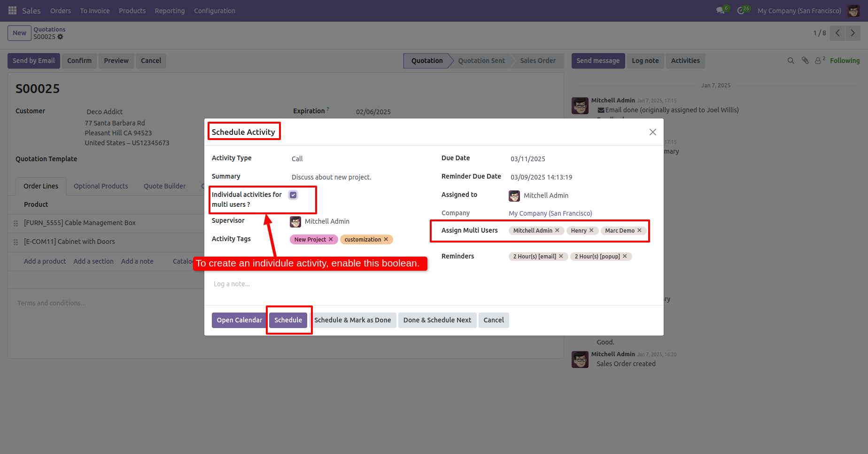Click the Log a note text area
This screenshot has width=868, height=454.
click(x=434, y=284)
